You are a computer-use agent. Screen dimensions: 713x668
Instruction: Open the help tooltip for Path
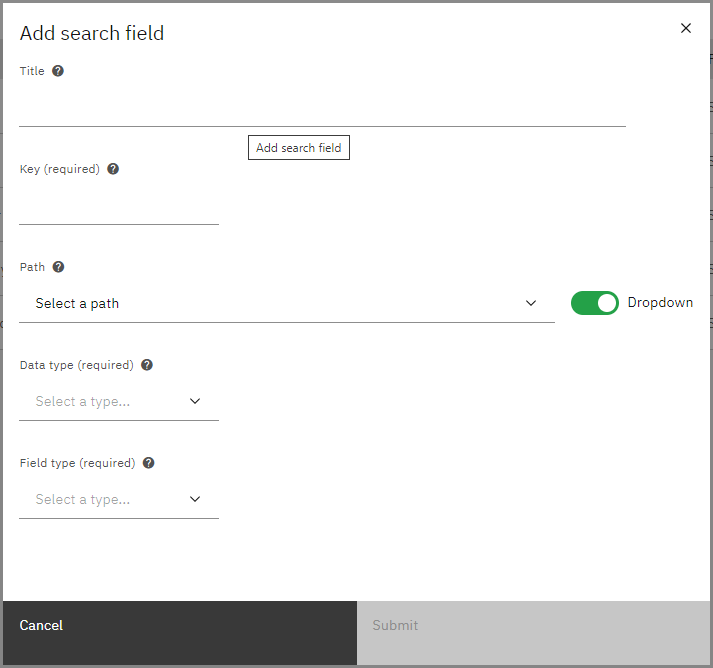pyautogui.click(x=58, y=267)
